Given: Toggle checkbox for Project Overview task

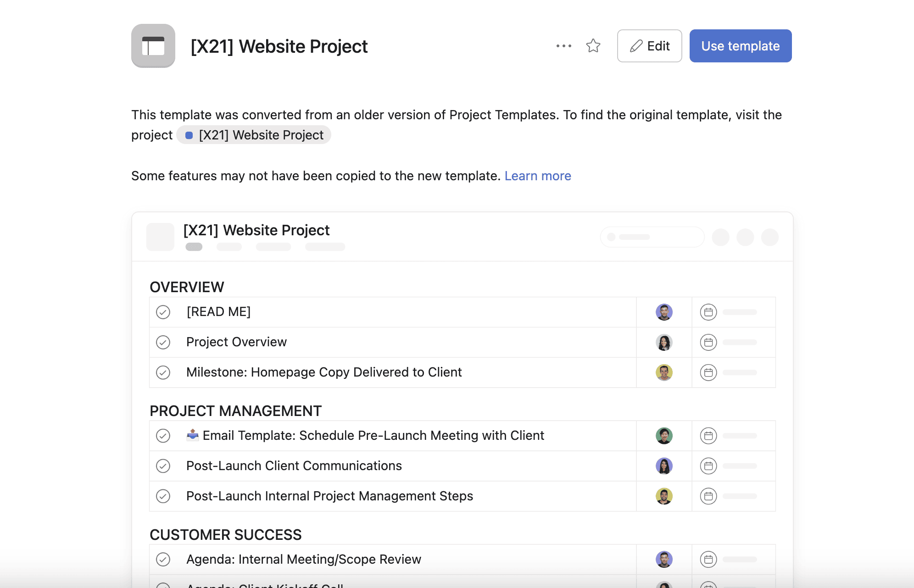Looking at the screenshot, I should point(163,342).
